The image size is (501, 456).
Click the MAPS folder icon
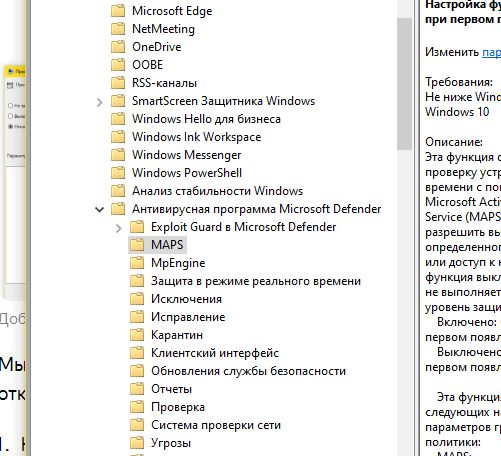137,245
